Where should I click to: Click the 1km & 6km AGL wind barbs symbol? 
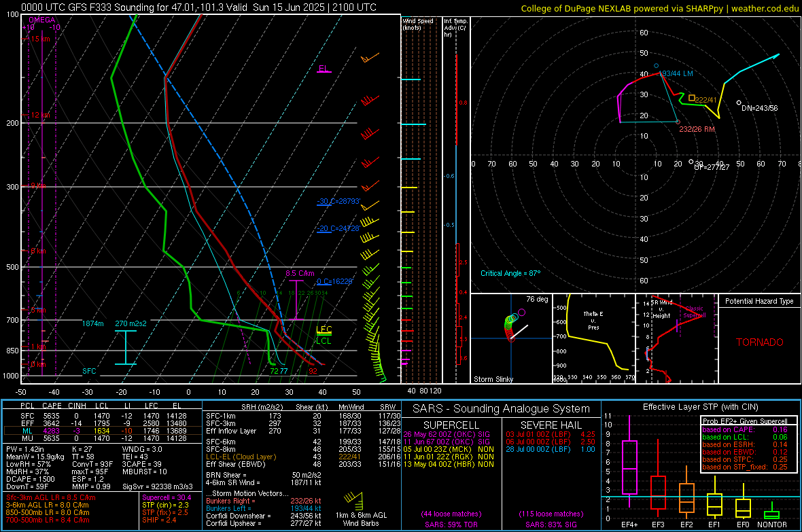(x=354, y=499)
